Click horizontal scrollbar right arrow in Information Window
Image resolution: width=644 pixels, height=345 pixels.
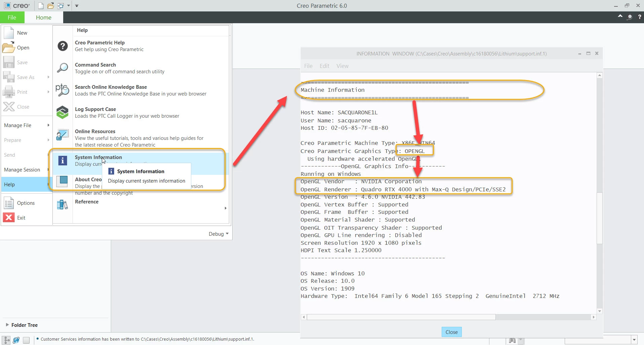pos(594,317)
